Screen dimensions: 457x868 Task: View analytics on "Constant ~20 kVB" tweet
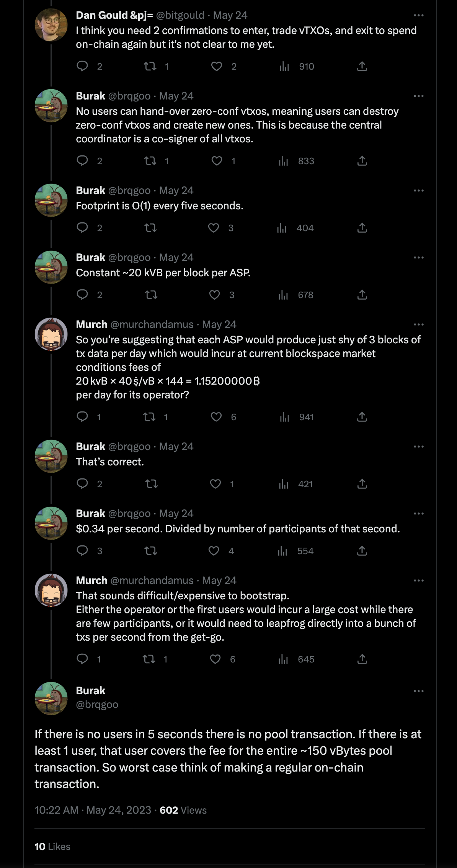(x=283, y=295)
